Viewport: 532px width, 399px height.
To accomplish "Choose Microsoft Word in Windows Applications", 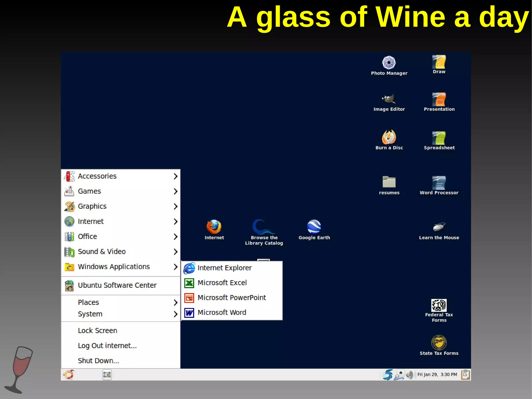I will tap(222, 312).
